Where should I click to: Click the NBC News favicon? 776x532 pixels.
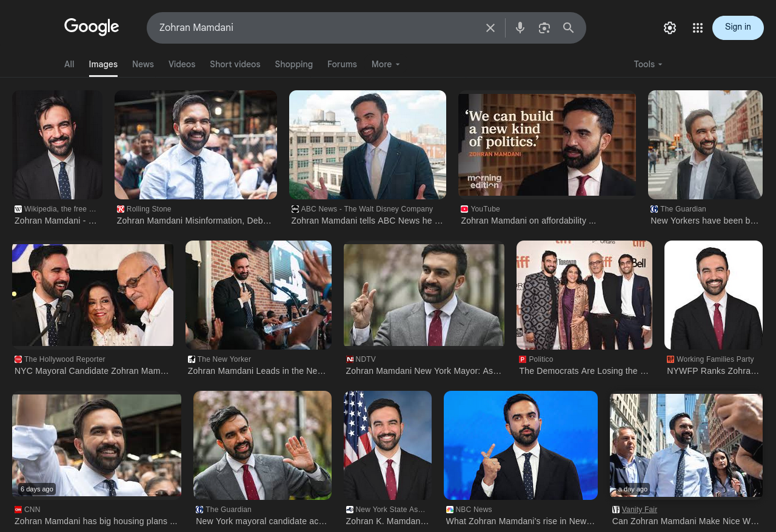[x=450, y=510]
